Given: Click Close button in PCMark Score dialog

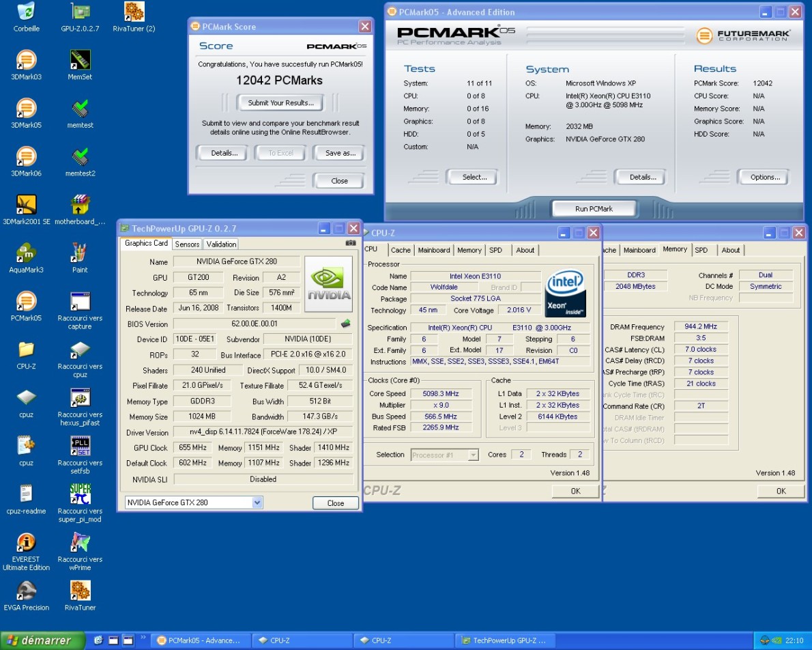Looking at the screenshot, I should pos(339,181).
